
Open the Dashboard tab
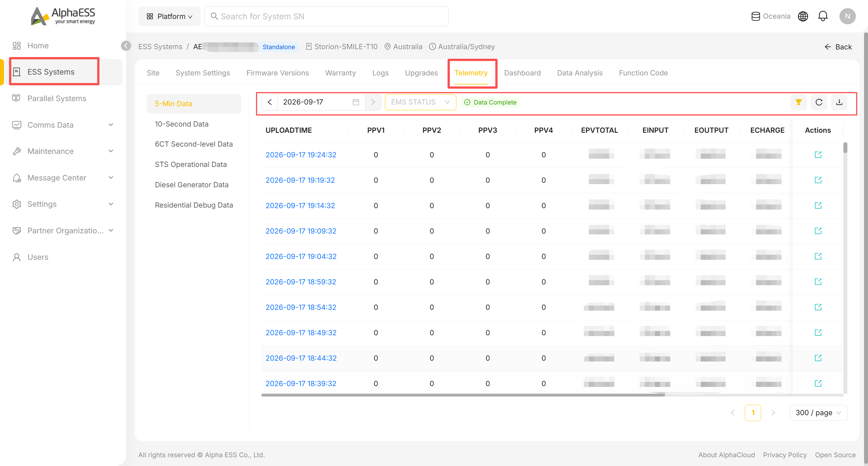click(x=522, y=73)
